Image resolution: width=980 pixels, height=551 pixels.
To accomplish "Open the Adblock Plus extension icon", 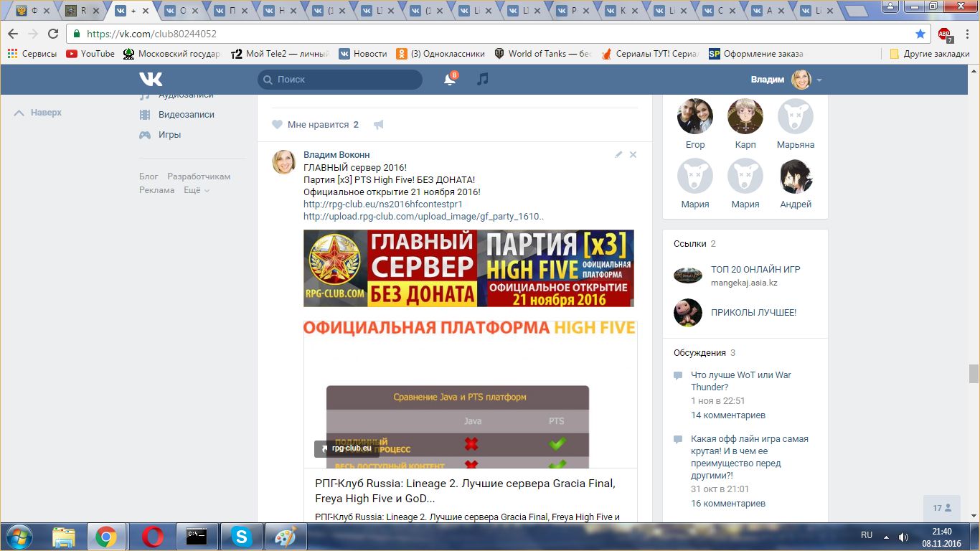I will tap(945, 34).
